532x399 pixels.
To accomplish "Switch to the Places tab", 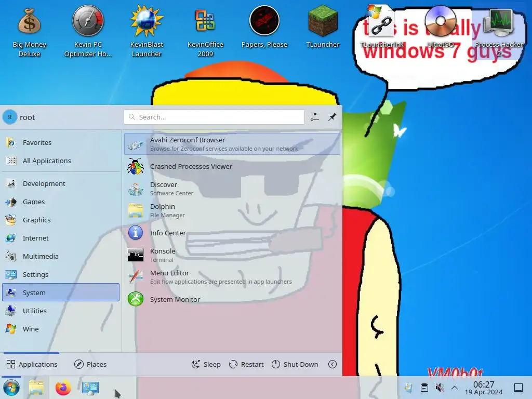I will coord(90,364).
